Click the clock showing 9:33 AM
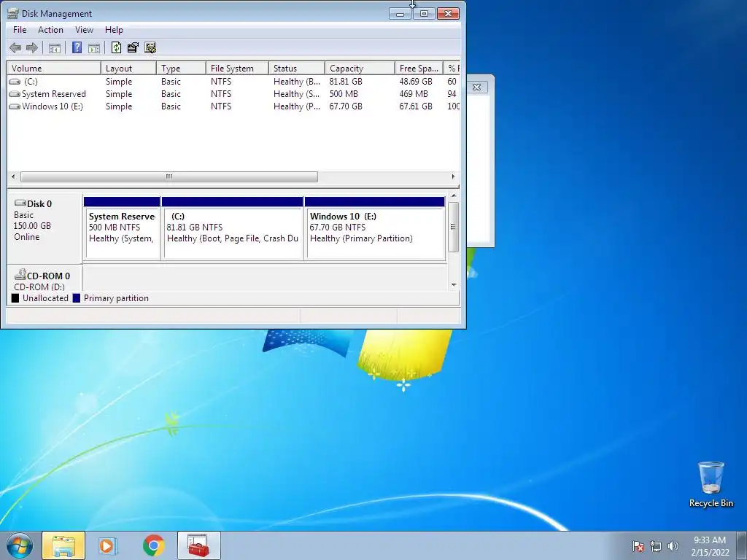This screenshot has height=560, width=747. point(710,540)
